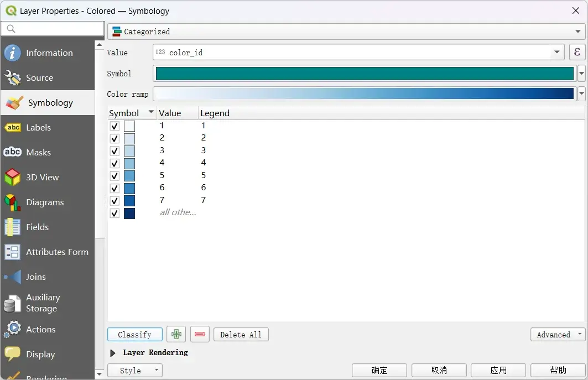Click sidebar scrollbar down arrow

100,373
